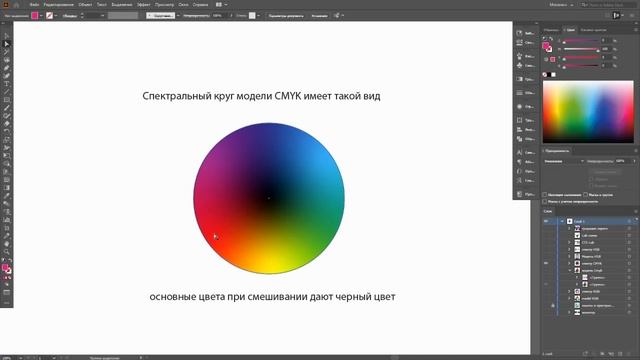Open the Color panel options menu

[x=636, y=30]
